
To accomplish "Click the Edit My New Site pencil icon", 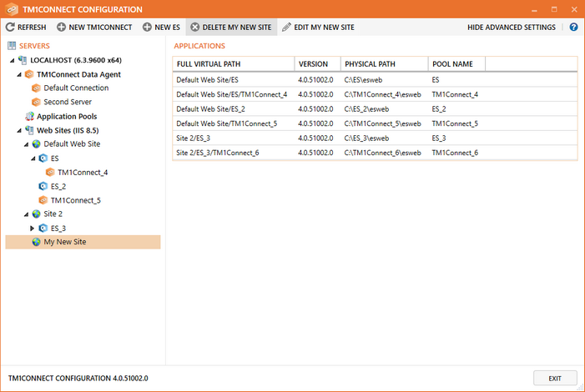I will tap(286, 27).
